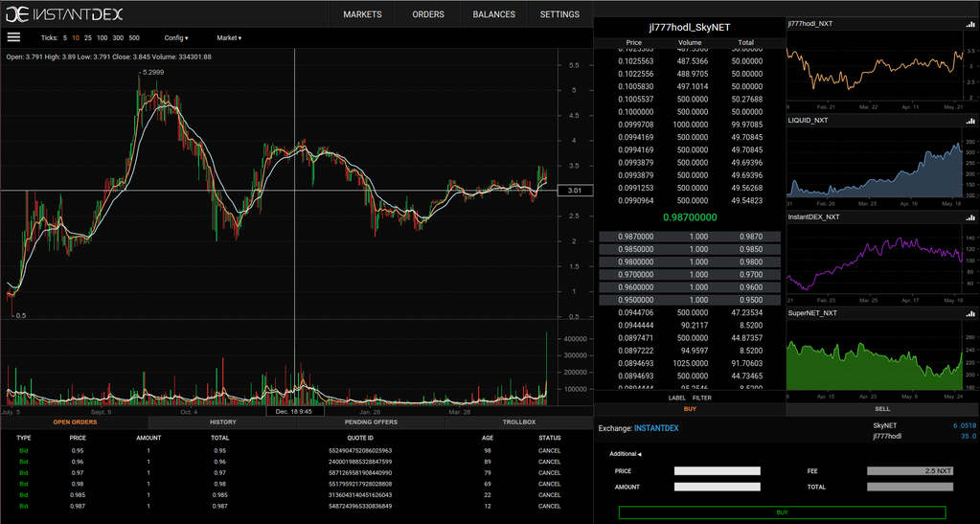This screenshot has width=980, height=524.
Task: Open chart icon for LIQUID_NXT
Action: coord(970,121)
